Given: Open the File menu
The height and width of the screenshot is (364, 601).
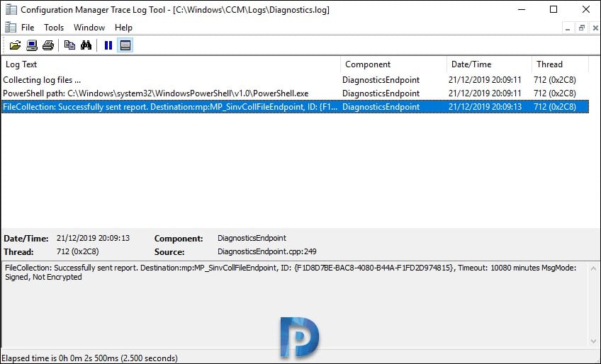Looking at the screenshot, I should [28, 28].
